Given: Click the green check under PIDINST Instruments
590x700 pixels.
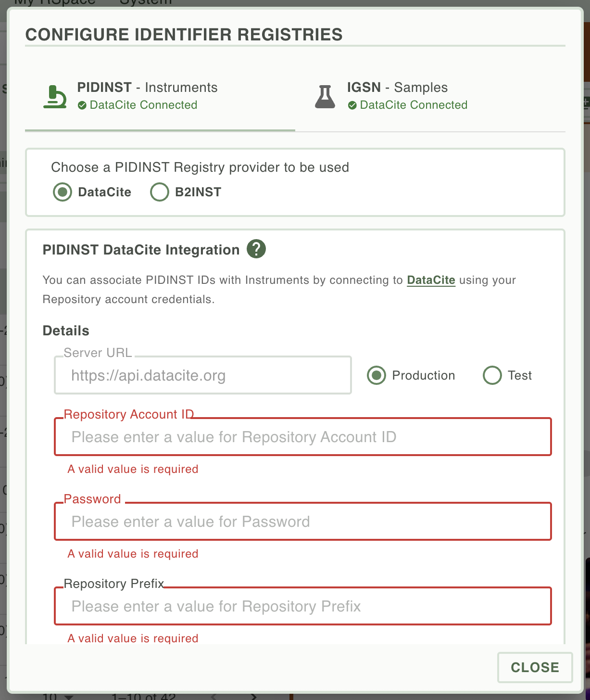Looking at the screenshot, I should (82, 105).
